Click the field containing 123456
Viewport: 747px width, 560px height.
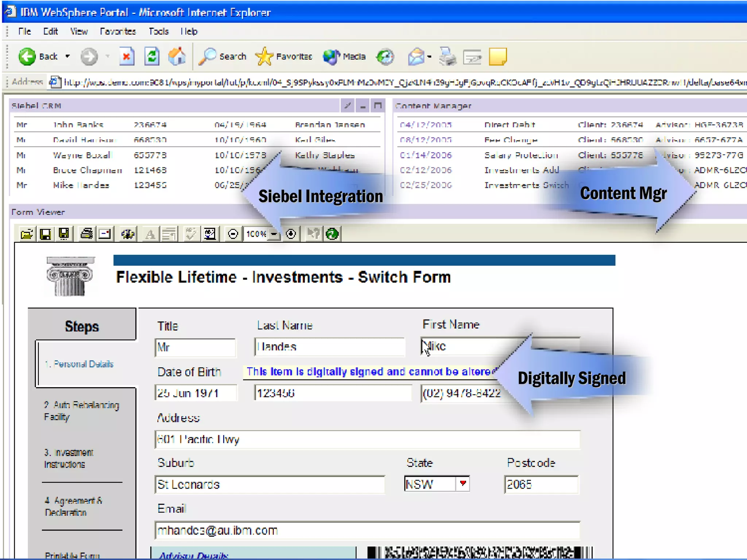tap(333, 393)
